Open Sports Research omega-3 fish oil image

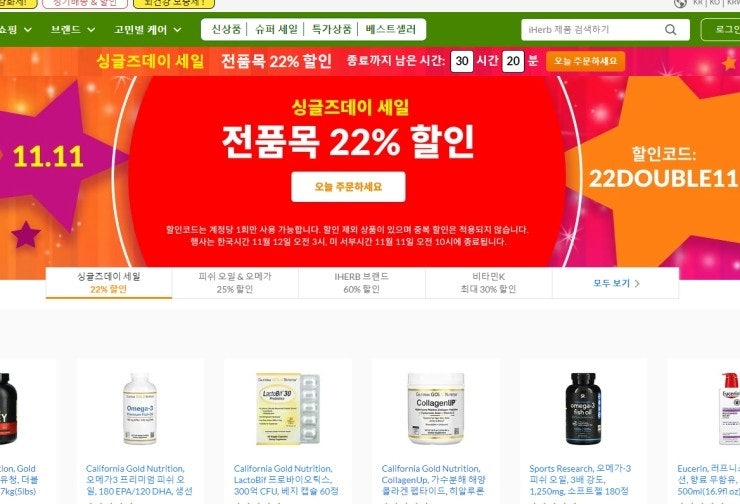pyautogui.click(x=583, y=409)
